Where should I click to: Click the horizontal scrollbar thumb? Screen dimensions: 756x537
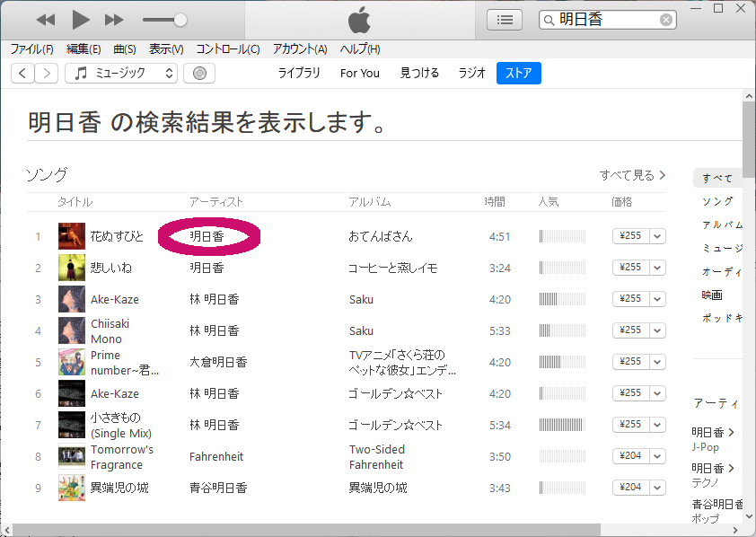tap(307, 530)
